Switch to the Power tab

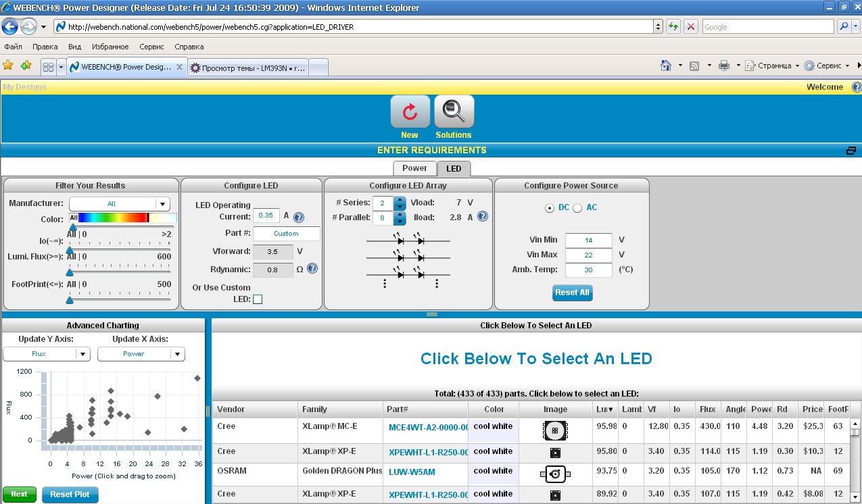[x=414, y=168]
